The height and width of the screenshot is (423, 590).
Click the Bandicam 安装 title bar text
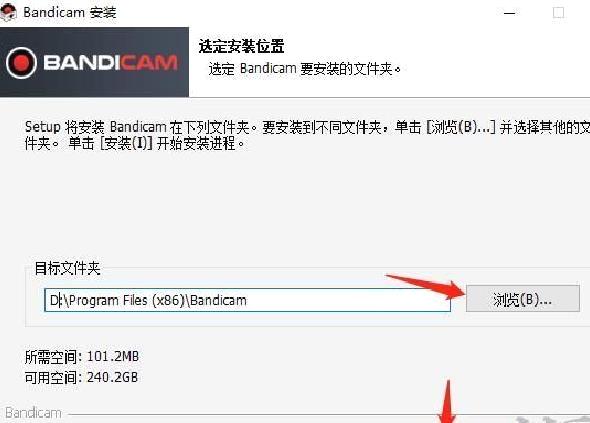pyautogui.click(x=70, y=12)
